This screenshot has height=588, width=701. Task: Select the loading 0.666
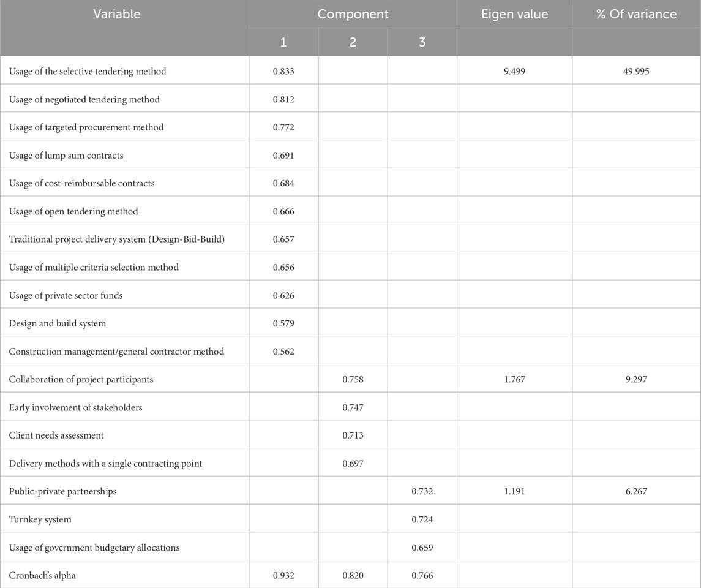283,211
